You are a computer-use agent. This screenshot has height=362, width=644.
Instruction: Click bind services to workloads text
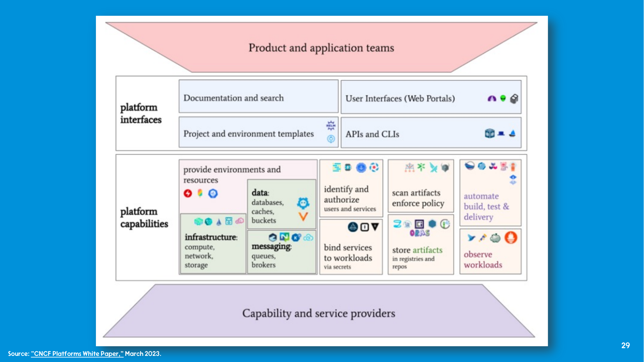point(348,253)
